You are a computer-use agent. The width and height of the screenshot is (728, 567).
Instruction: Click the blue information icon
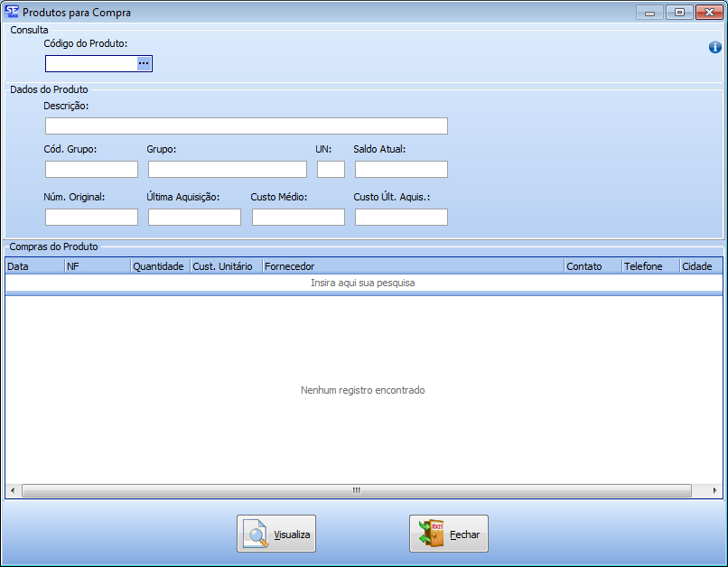tap(714, 47)
